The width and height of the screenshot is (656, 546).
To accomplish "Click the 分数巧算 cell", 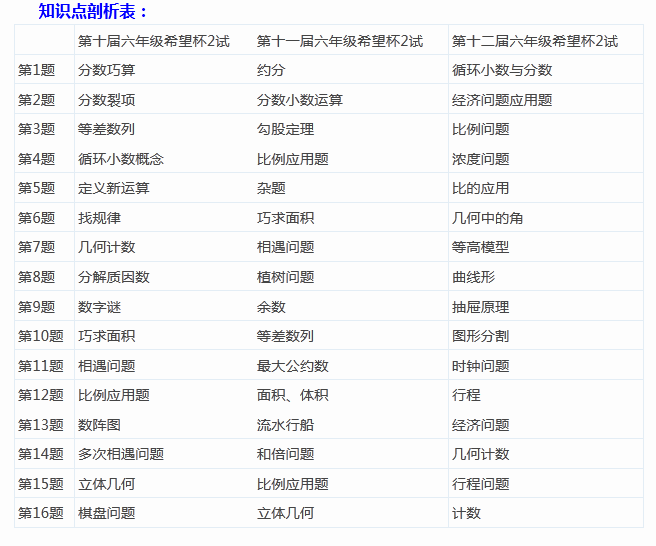I will coord(106,70).
